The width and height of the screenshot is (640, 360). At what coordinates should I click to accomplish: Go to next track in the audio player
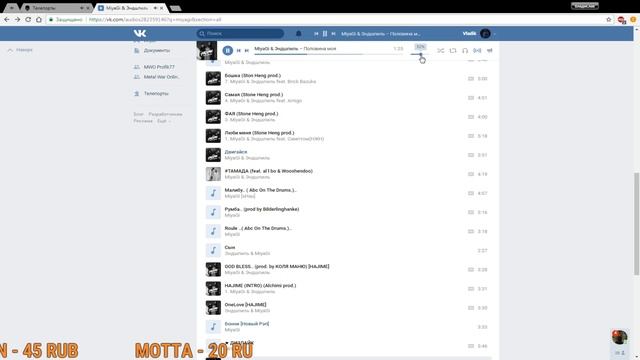[247, 50]
